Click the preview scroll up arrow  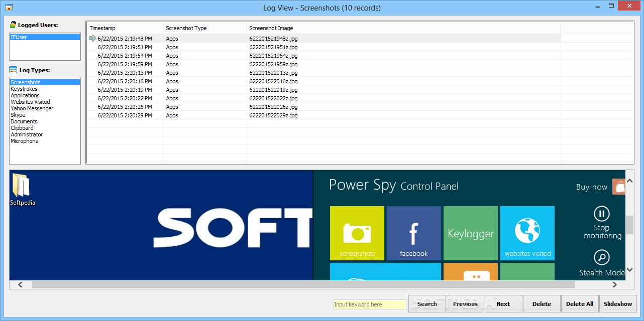629,181
